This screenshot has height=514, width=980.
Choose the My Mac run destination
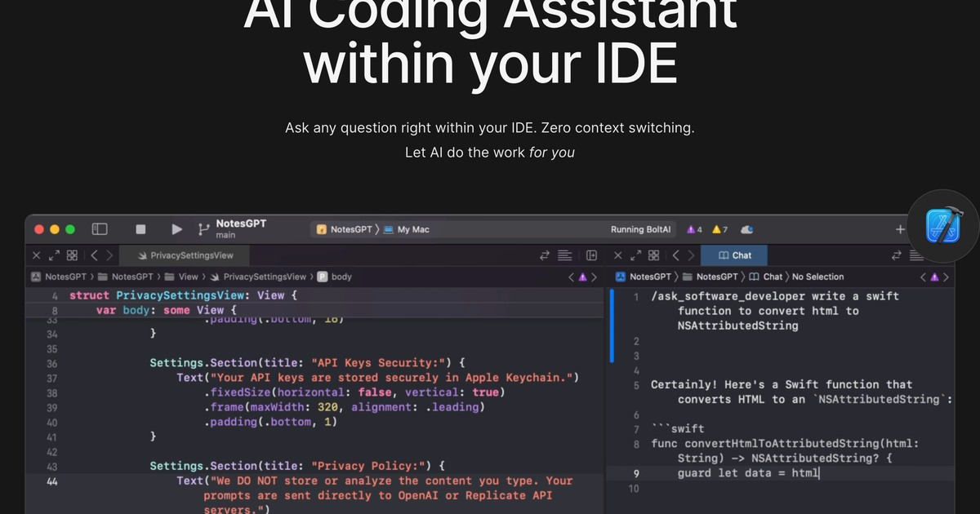(406, 230)
